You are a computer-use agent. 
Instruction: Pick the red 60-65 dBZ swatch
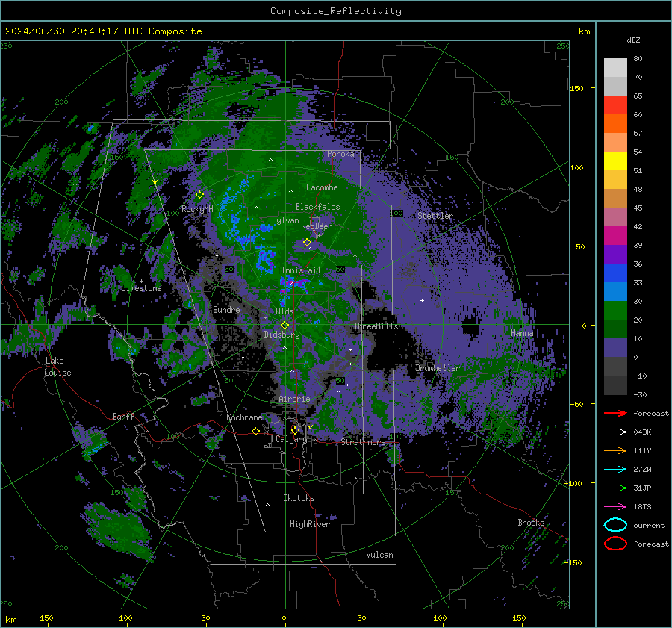tap(615, 105)
